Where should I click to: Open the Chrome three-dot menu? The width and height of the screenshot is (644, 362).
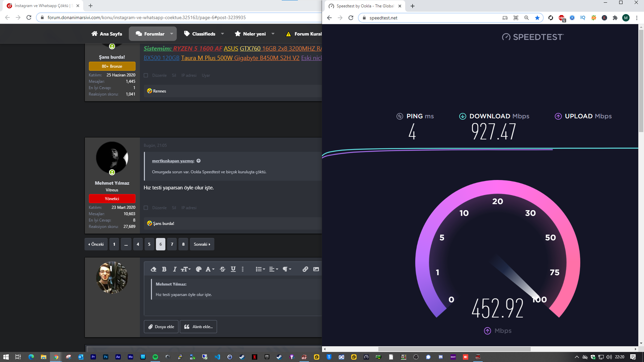637,18
